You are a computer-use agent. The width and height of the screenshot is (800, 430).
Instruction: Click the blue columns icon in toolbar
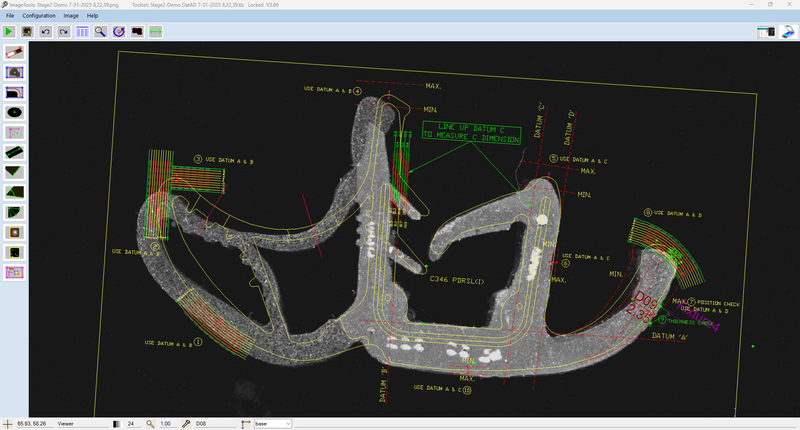coord(82,32)
